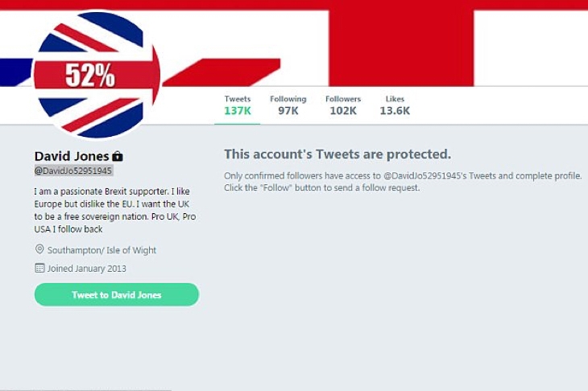Click the calendar icon next to Joined date

[x=39, y=268]
